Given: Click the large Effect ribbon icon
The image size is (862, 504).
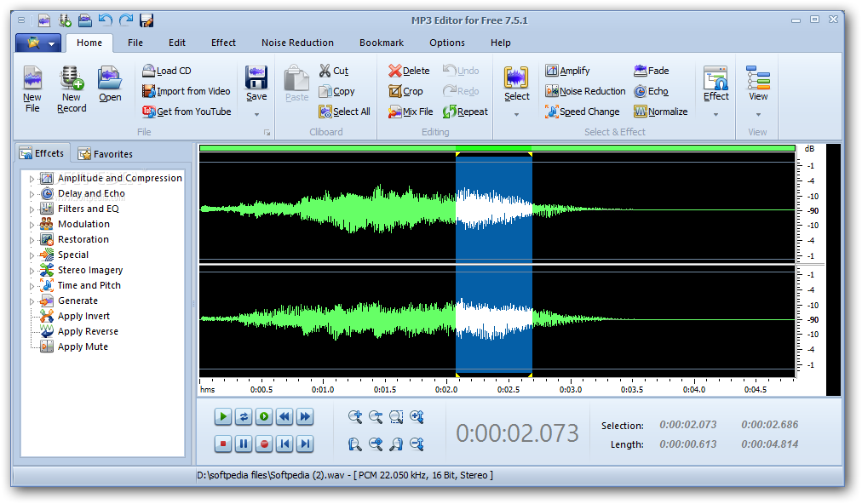Looking at the screenshot, I should click(715, 77).
